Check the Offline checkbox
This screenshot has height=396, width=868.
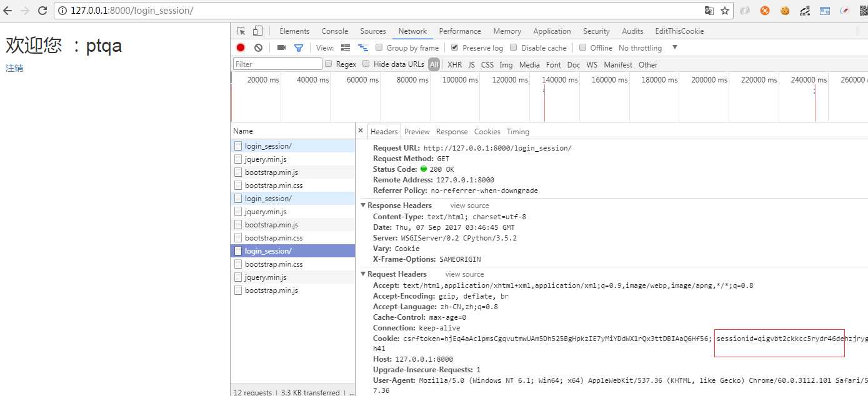point(582,47)
